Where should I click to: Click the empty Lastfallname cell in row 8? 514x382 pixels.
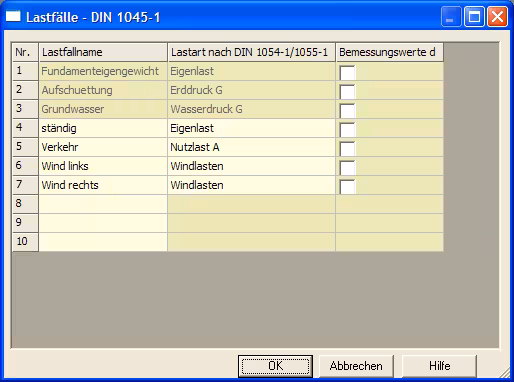click(x=103, y=204)
